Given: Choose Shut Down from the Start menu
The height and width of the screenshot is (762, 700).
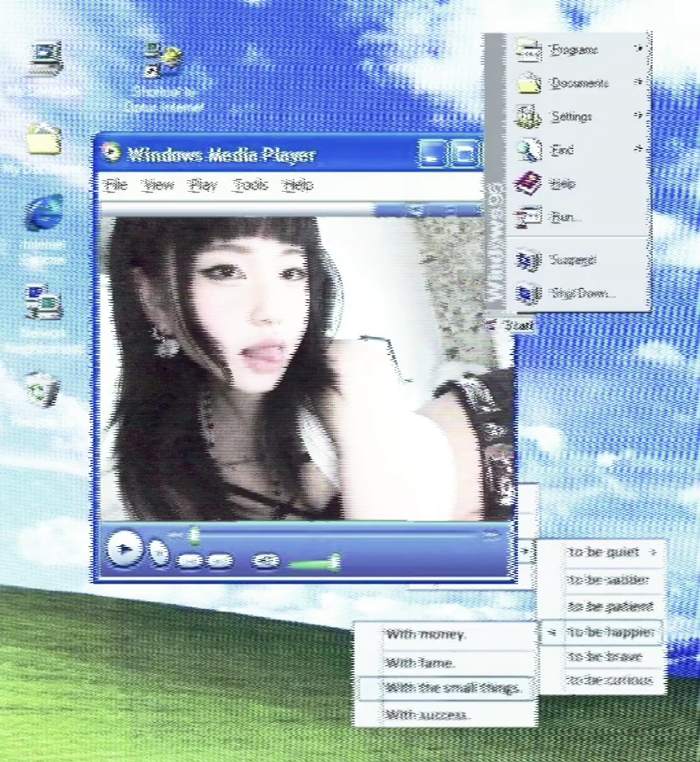Looking at the screenshot, I should click(581, 293).
